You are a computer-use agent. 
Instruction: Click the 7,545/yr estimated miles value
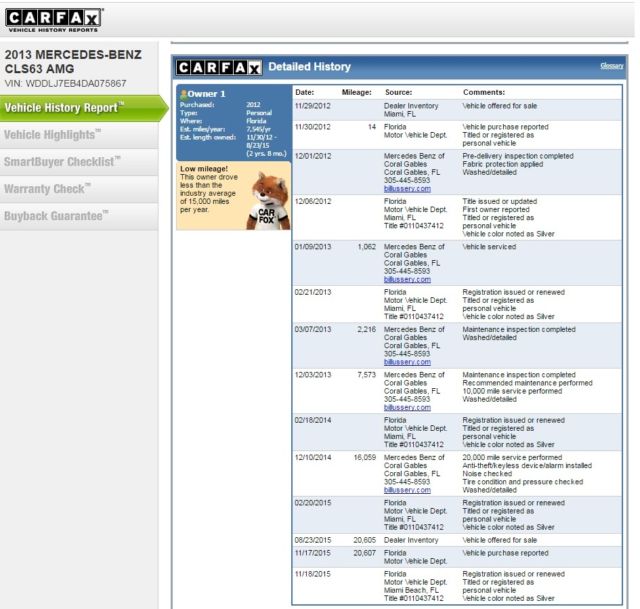coord(258,129)
